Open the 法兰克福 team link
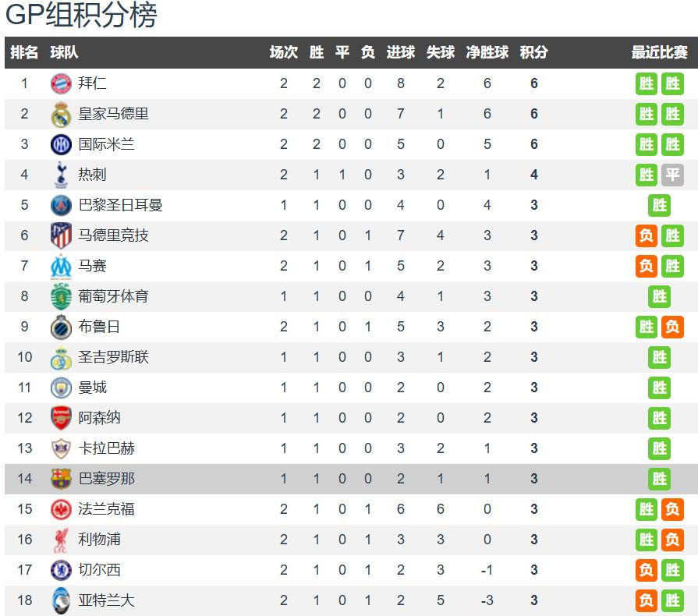The width and height of the screenshot is (698, 616). tap(106, 509)
